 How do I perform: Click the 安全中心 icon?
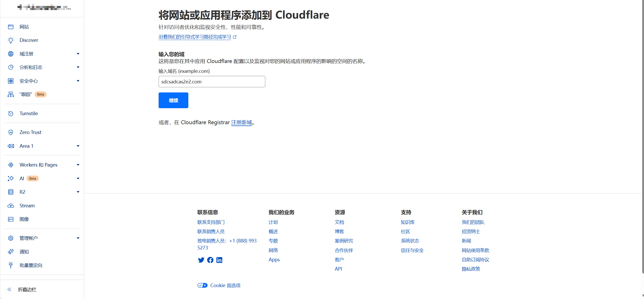[11, 81]
